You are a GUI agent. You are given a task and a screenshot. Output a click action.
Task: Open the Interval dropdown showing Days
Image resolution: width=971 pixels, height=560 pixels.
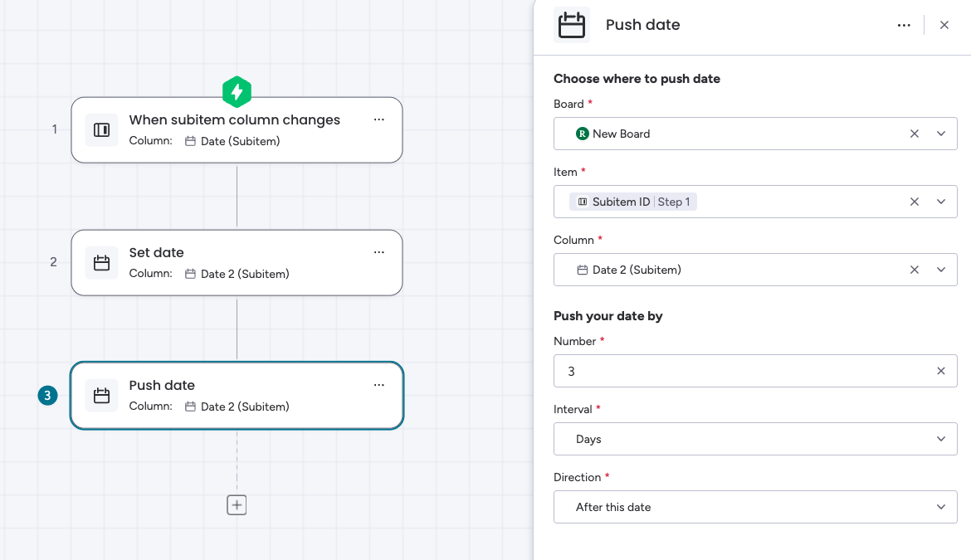coord(755,439)
